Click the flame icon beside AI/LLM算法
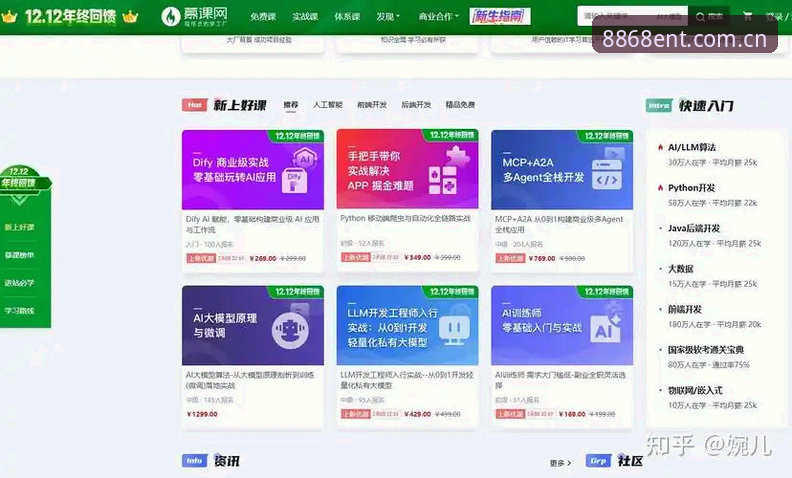The width and height of the screenshot is (792, 478). [x=660, y=147]
